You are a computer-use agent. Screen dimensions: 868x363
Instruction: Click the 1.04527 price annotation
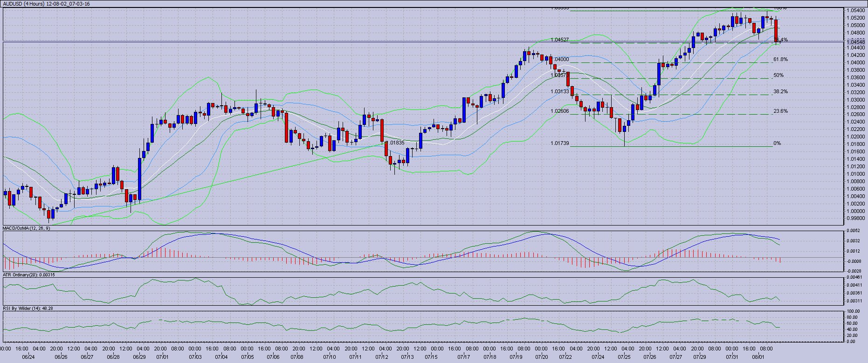[x=559, y=40]
